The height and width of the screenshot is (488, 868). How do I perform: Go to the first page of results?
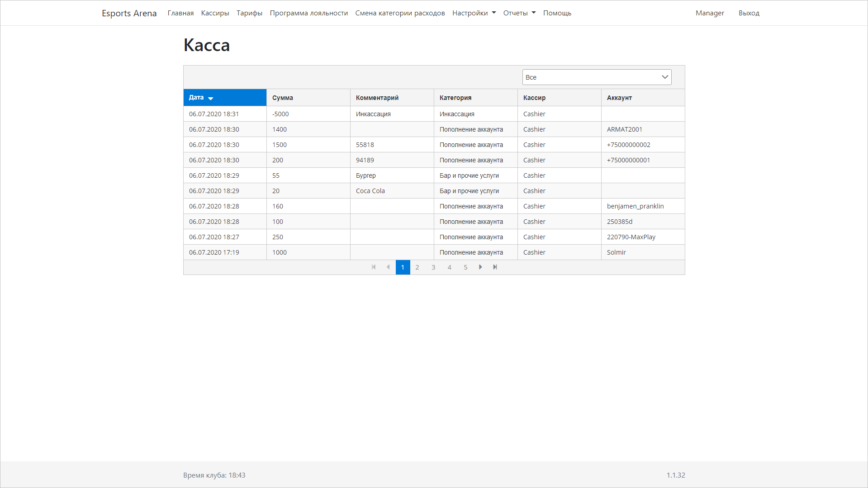point(374,267)
